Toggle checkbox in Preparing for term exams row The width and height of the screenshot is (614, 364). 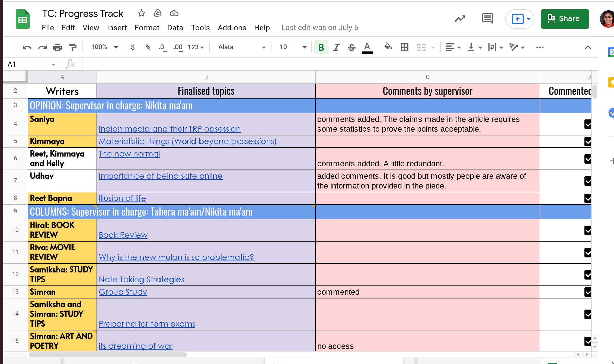coord(588,314)
